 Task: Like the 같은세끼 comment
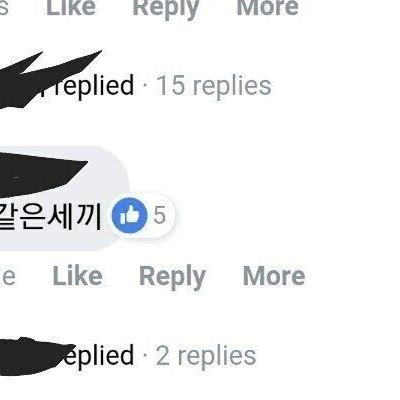coord(77,276)
